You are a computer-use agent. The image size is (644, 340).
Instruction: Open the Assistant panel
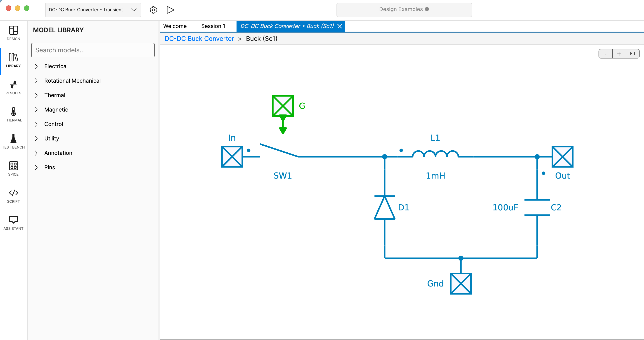13,222
